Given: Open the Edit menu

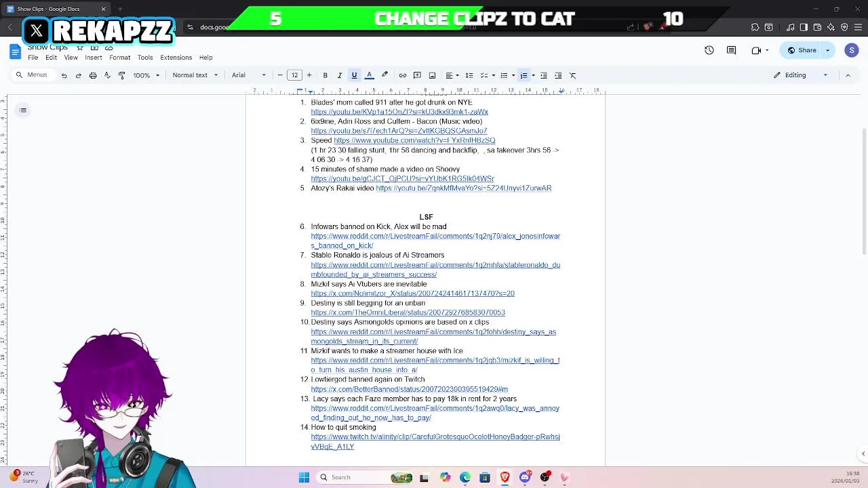Looking at the screenshot, I should coord(51,58).
